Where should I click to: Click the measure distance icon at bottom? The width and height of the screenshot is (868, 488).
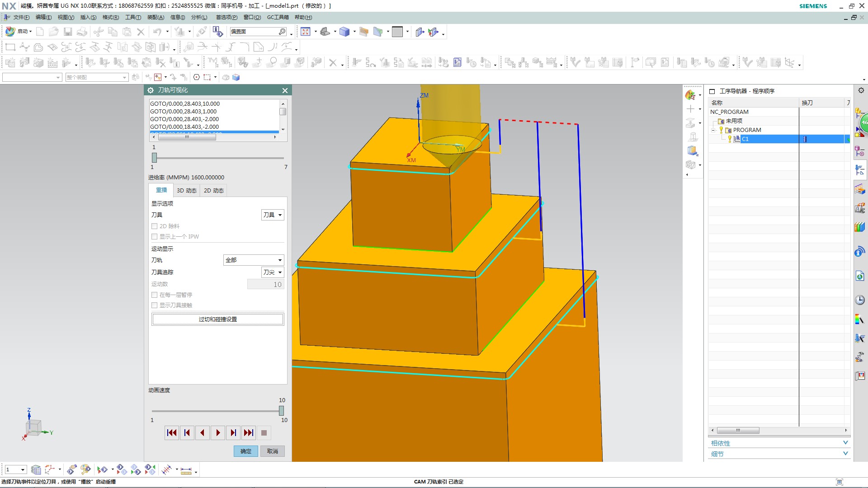pyautogui.click(x=186, y=470)
